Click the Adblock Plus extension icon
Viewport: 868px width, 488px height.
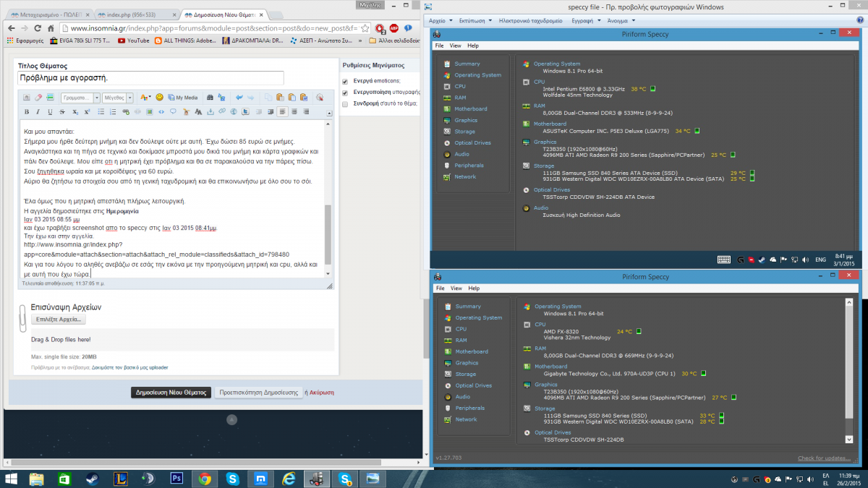[394, 28]
